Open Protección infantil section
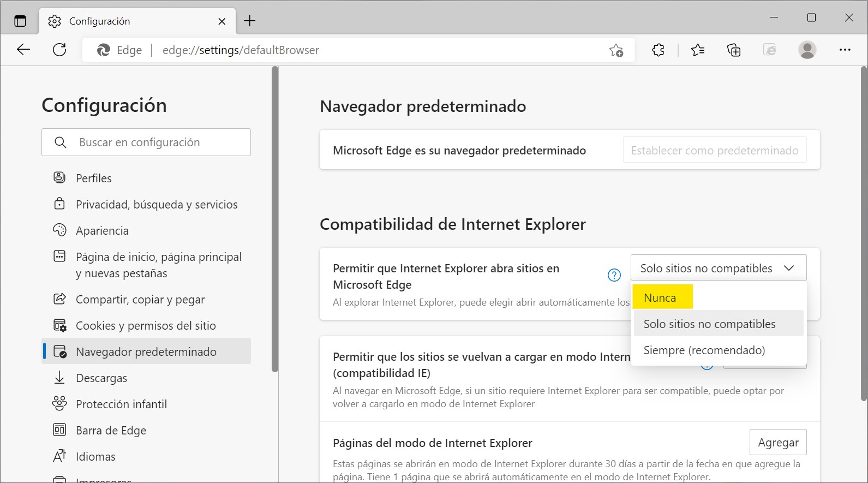 (x=146, y=404)
